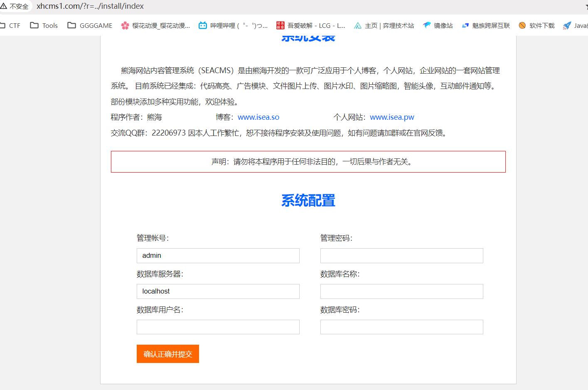Image resolution: width=588 pixels, height=390 pixels.
Task: Visit the www.isea.pw personal site link
Action: [x=392, y=117]
